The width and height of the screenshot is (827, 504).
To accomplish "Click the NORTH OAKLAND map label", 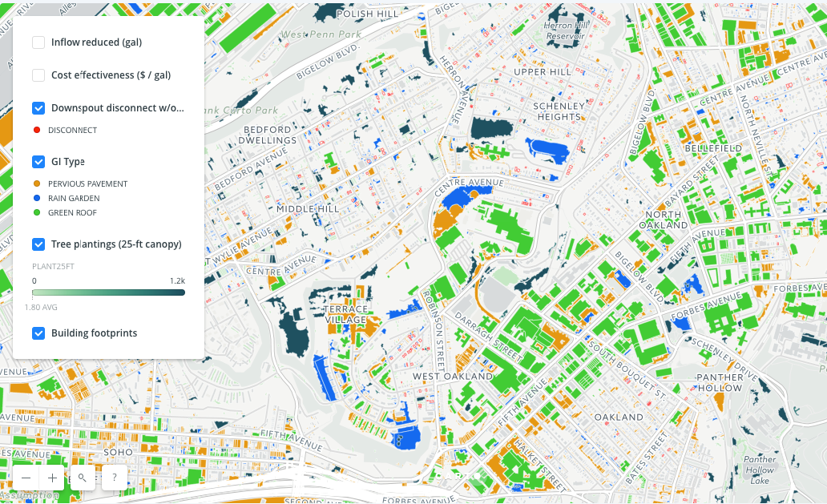I will [664, 220].
